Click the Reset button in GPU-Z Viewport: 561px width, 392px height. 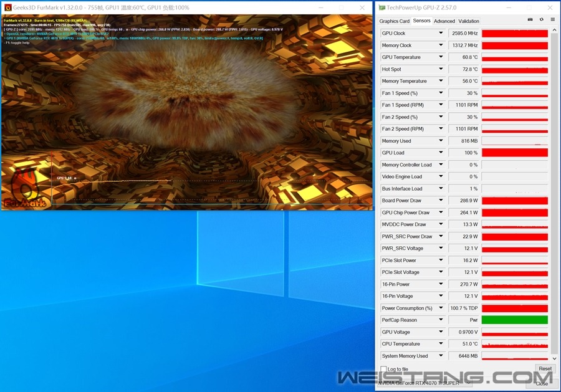(x=545, y=368)
